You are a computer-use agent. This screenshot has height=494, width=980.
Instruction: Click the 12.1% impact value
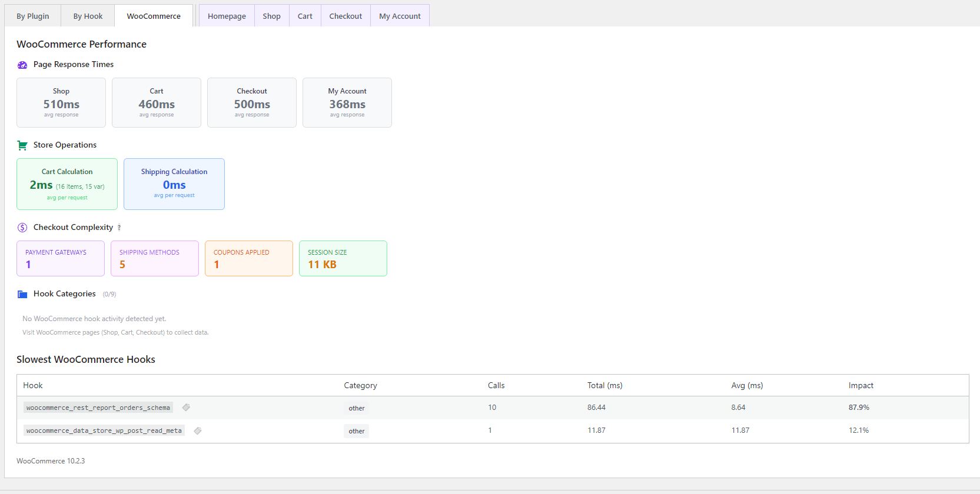click(859, 430)
